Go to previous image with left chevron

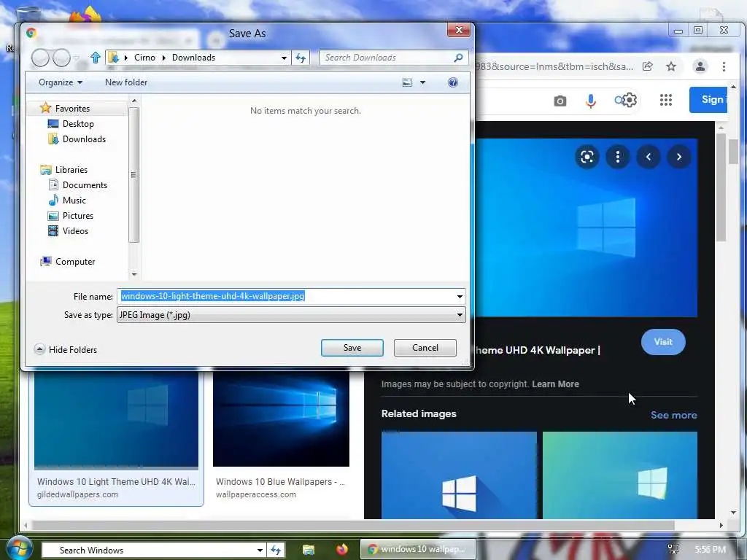coord(649,157)
